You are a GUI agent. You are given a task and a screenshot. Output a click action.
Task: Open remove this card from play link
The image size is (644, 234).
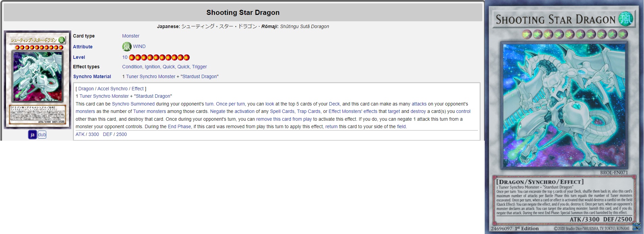pos(284,119)
